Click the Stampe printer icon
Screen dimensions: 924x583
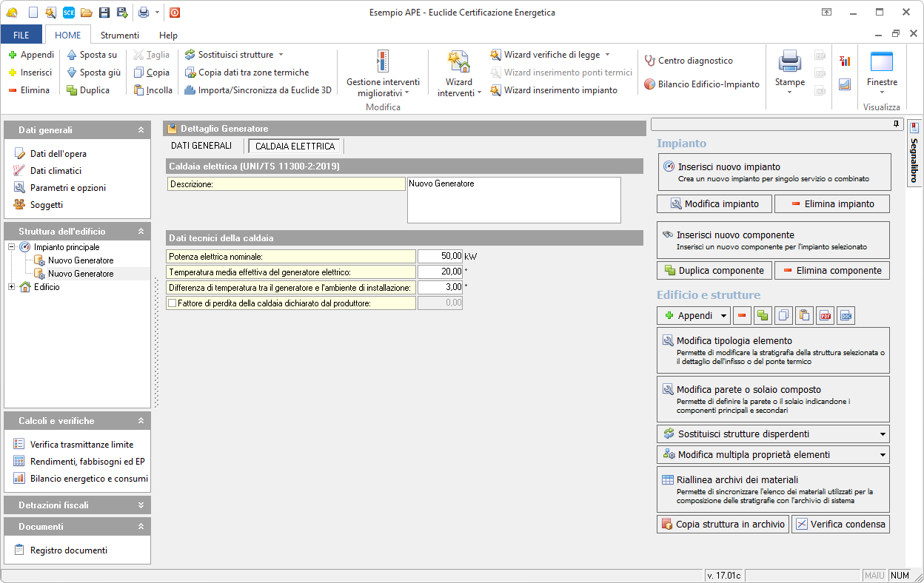(789, 62)
